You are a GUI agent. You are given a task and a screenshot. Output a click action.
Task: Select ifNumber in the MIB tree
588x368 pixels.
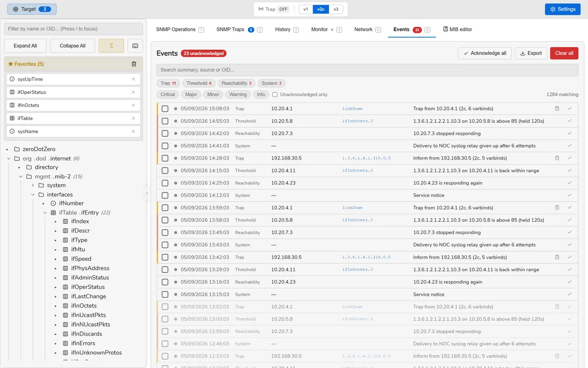(x=72, y=203)
